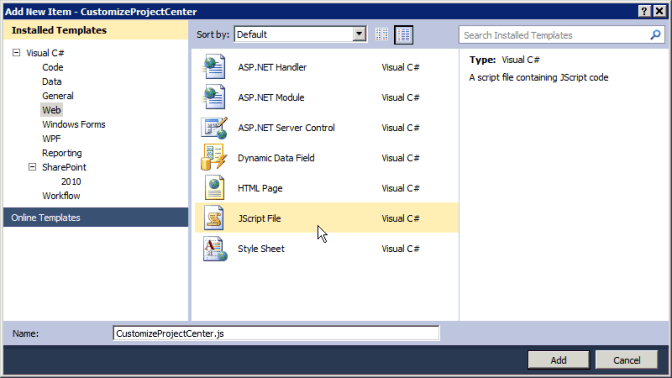The width and height of the screenshot is (672, 378).
Task: Select the Visual C# root label
Action: (x=45, y=53)
